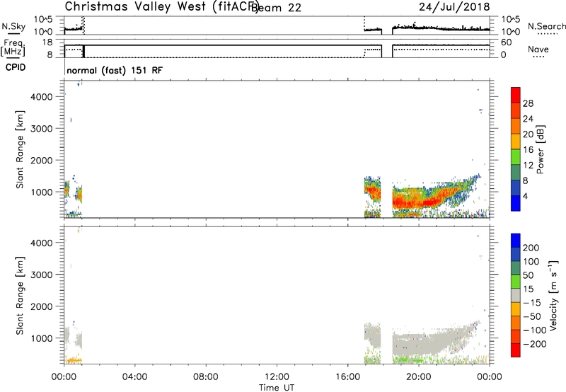The image size is (566, 392).
Task: Click '2000' on the velocity panel range axis
Action: pos(41,306)
